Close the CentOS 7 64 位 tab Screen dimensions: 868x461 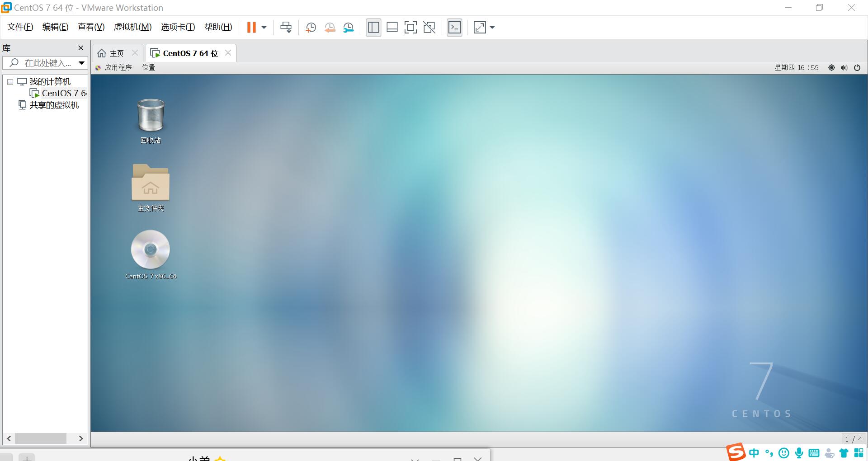pos(228,53)
